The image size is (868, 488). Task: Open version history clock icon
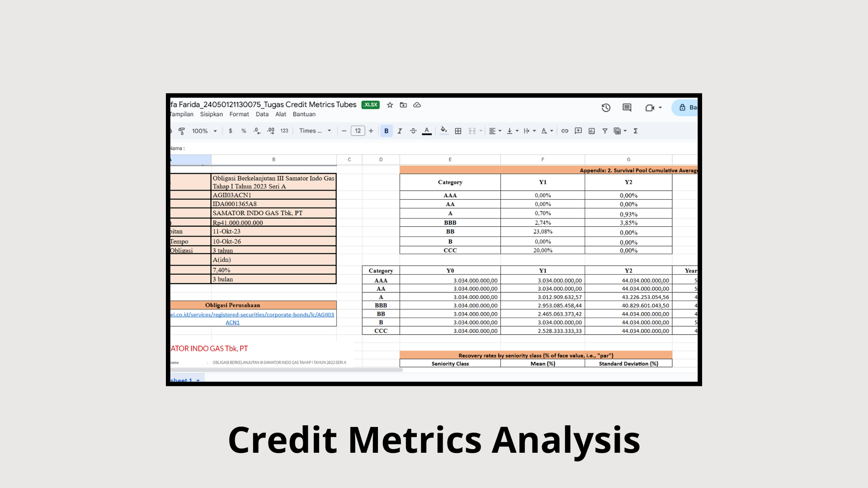[606, 108]
